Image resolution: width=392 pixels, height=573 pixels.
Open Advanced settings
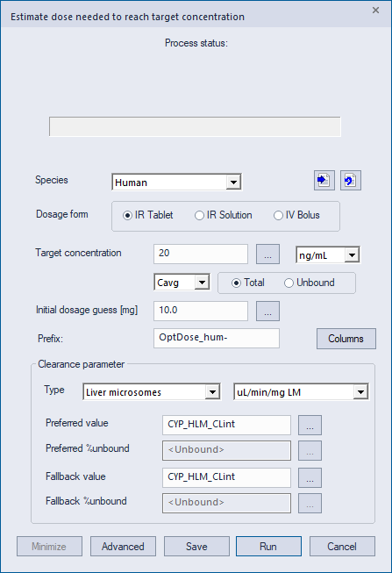pos(123,547)
